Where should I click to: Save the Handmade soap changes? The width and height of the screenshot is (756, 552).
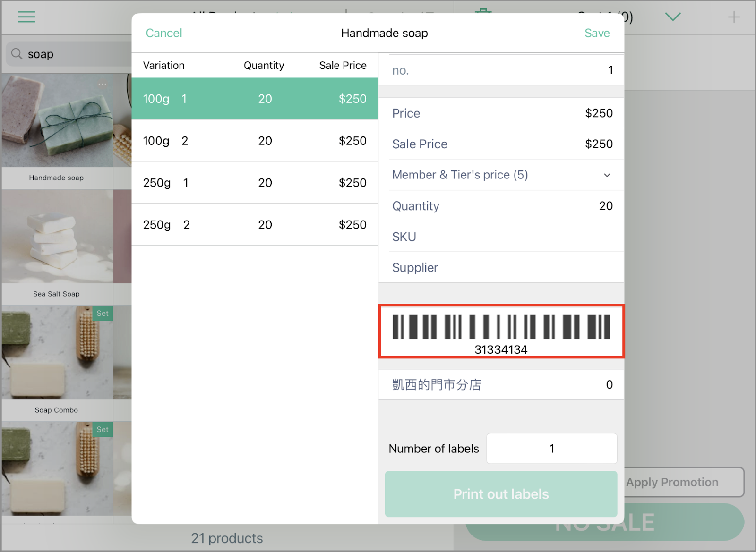pyautogui.click(x=597, y=33)
